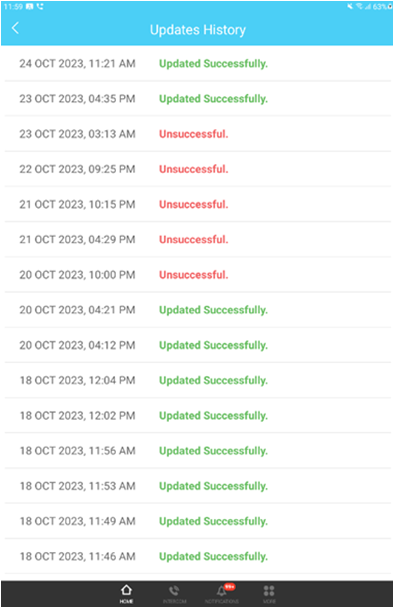Screen dimensions: 393x607
Task: Open the Unsuccessful update from 23 OCT 03:13 AM
Action: click(197, 134)
